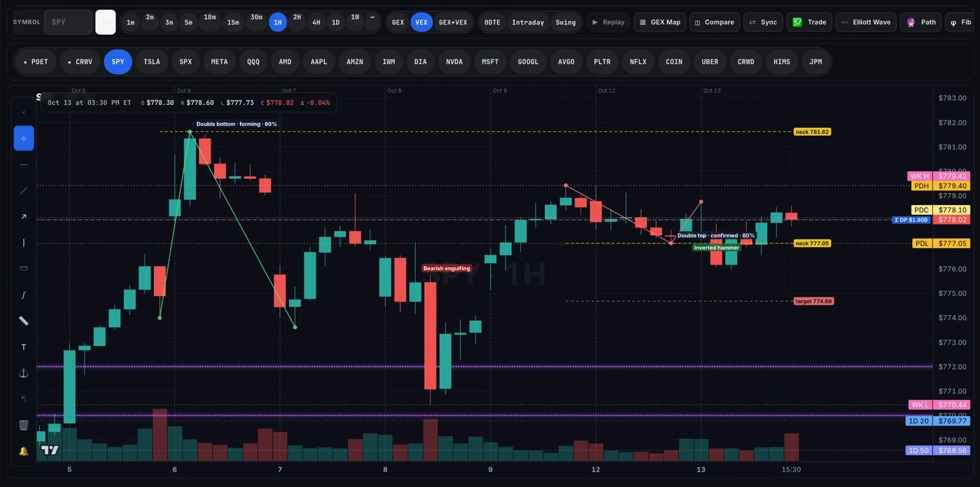
Task: Click the 'target 774.68' level label
Action: click(814, 302)
